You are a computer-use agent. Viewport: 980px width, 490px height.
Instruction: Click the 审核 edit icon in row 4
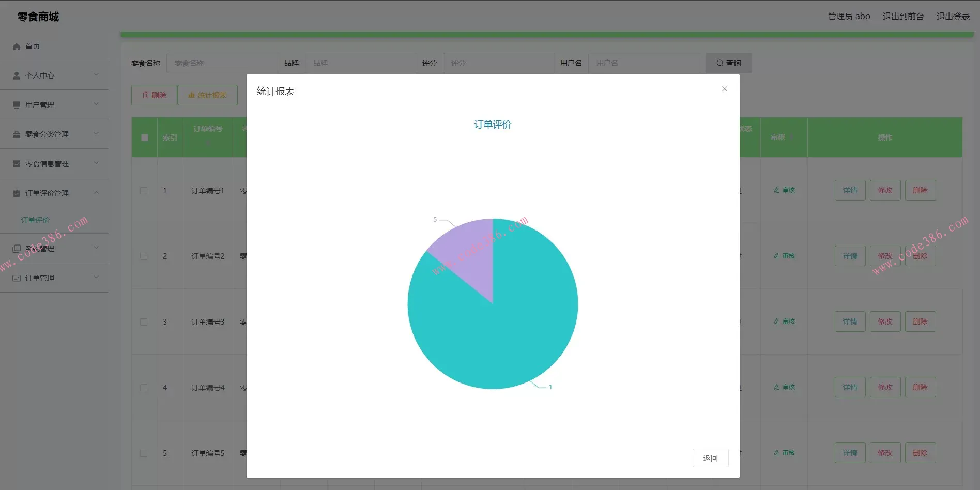tap(776, 387)
